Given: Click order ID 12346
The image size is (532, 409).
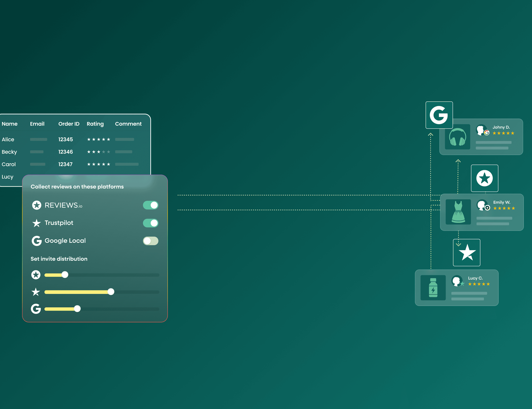Looking at the screenshot, I should (65, 152).
